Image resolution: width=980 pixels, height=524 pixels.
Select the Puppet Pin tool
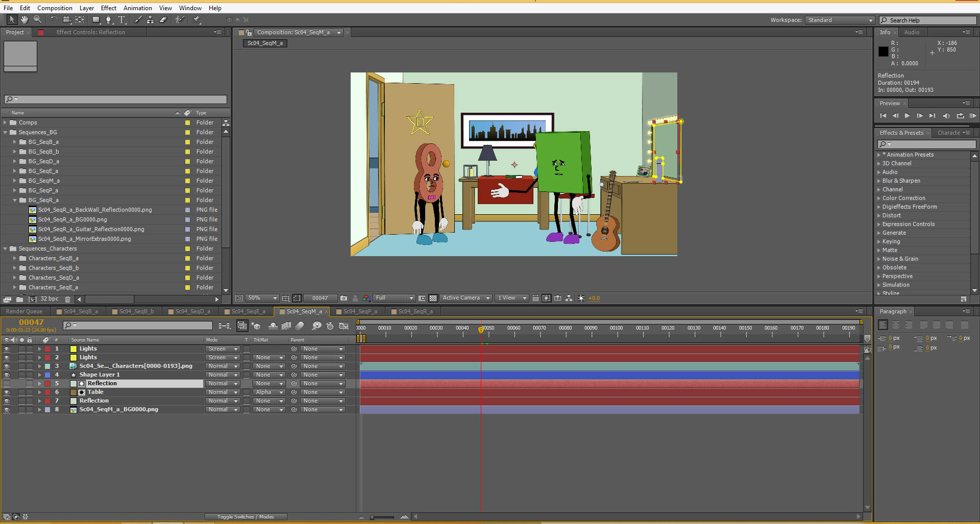point(197,19)
